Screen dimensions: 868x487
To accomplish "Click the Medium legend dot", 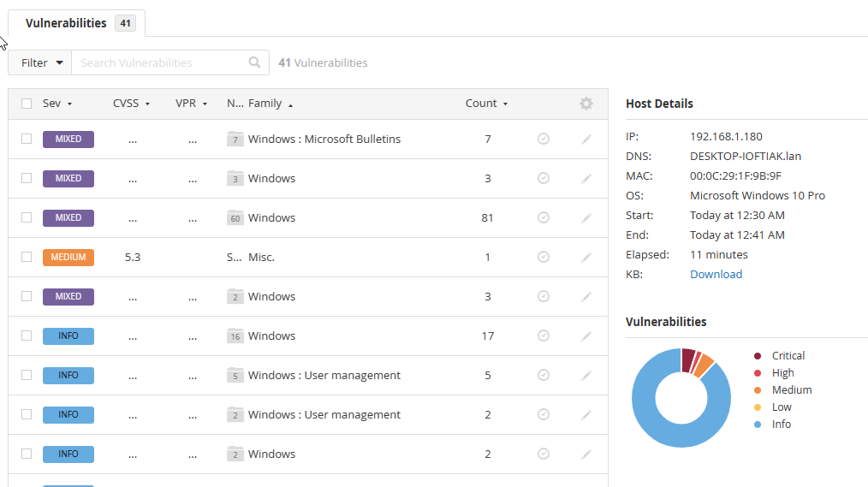I will (x=758, y=390).
